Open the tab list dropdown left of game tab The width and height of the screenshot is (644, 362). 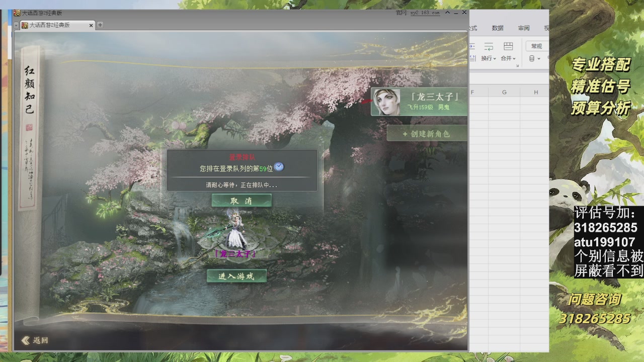tap(17, 25)
